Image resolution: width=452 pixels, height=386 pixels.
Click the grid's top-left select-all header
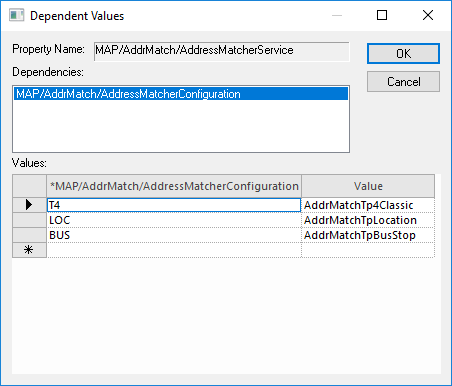click(29, 186)
